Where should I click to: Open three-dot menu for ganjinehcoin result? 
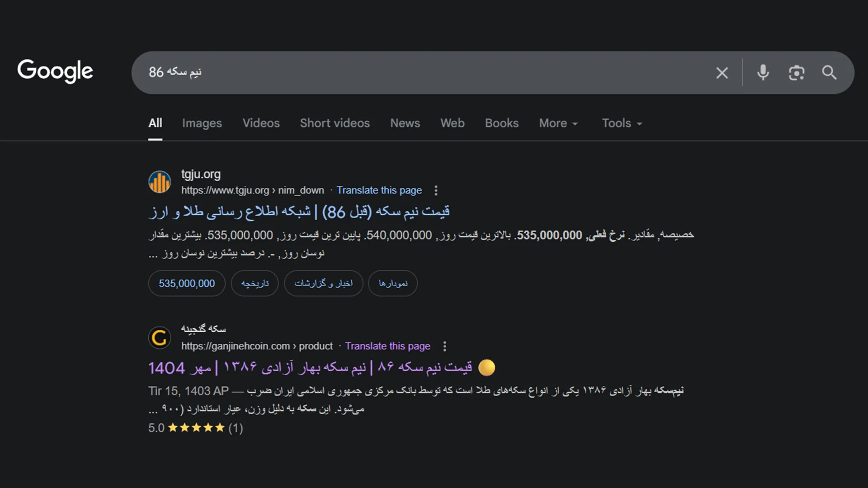(x=444, y=347)
